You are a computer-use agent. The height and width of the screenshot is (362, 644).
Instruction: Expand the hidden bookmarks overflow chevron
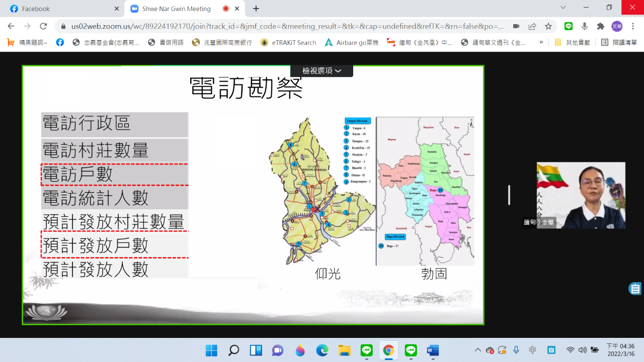pos(541,42)
